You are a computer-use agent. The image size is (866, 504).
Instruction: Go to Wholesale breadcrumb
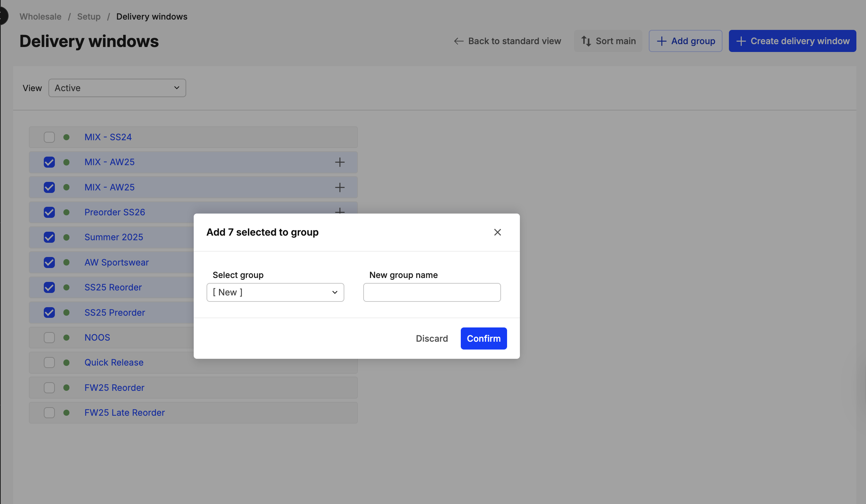coord(40,17)
